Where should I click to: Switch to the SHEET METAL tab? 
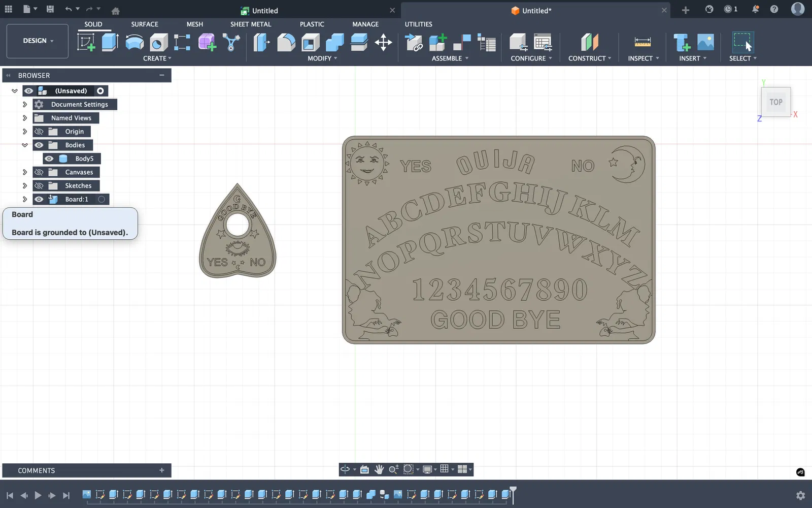[x=251, y=24]
